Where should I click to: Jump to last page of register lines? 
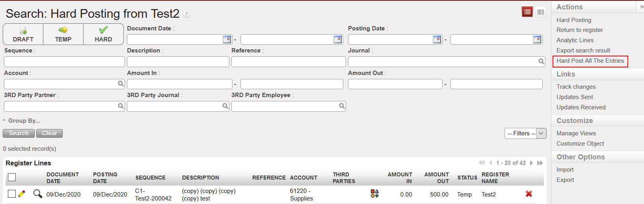540,163
